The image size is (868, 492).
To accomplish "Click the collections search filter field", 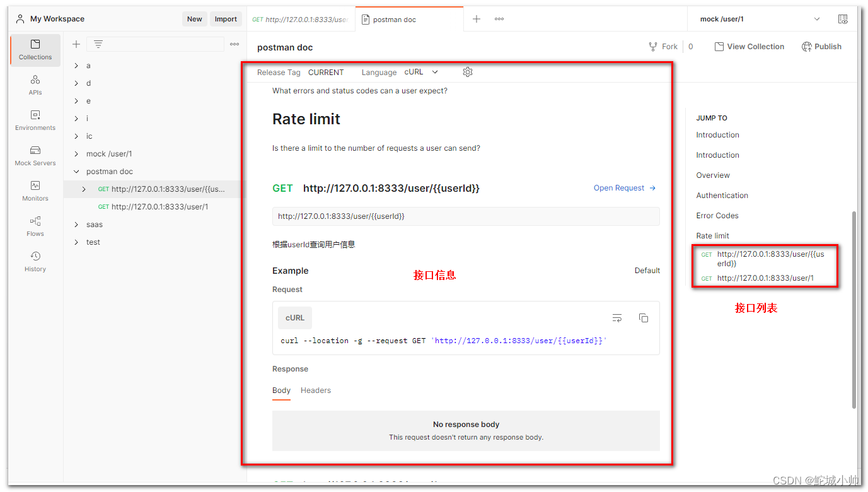I will coord(155,44).
